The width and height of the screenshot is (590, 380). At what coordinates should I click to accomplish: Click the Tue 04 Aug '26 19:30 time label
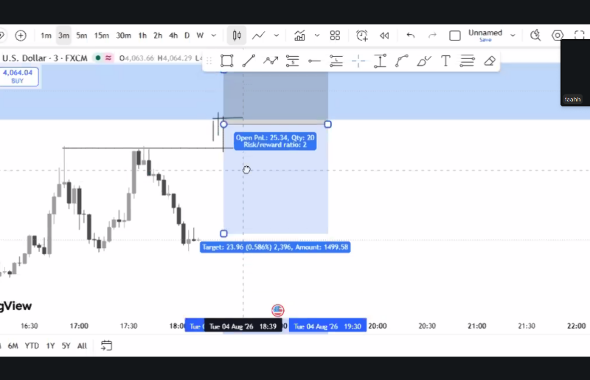point(328,326)
